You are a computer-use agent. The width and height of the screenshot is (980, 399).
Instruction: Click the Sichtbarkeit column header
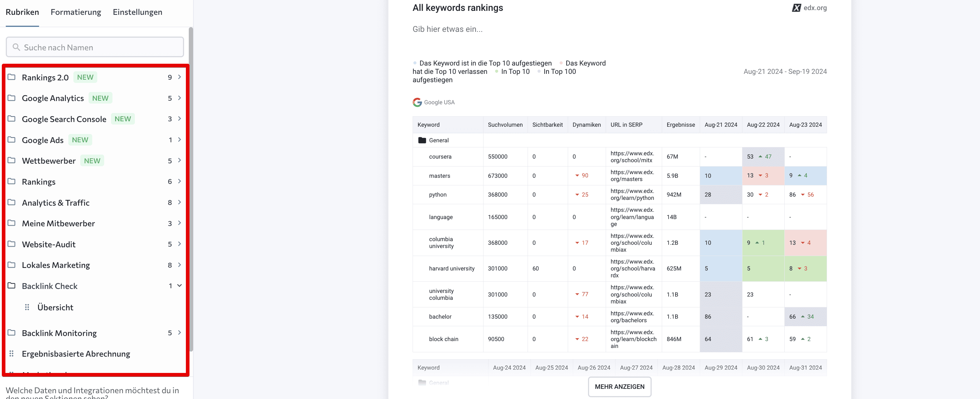point(547,125)
